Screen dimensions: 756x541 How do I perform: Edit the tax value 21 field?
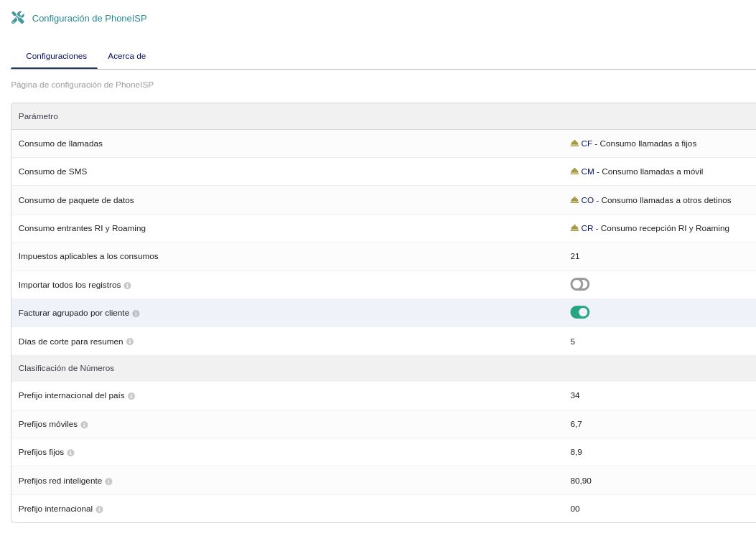[575, 256]
